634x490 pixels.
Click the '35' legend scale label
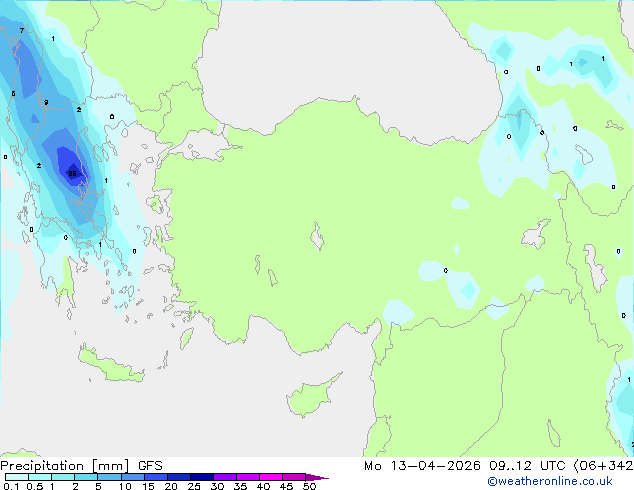[240, 486]
